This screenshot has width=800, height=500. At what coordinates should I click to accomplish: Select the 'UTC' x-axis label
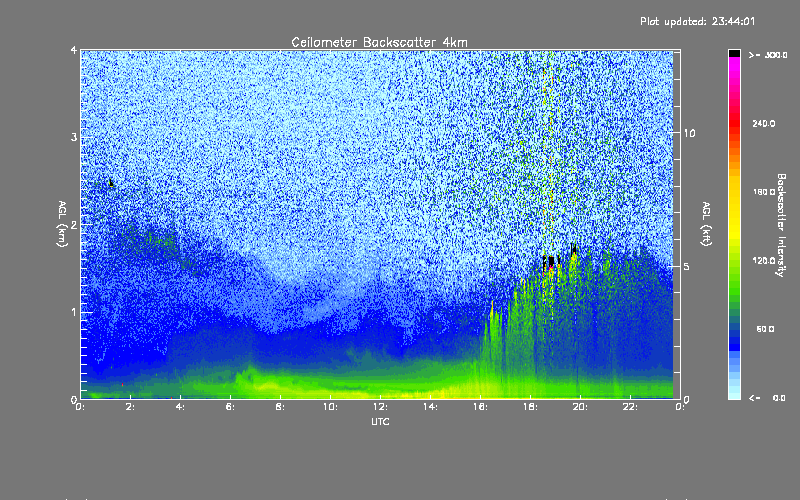[380, 421]
